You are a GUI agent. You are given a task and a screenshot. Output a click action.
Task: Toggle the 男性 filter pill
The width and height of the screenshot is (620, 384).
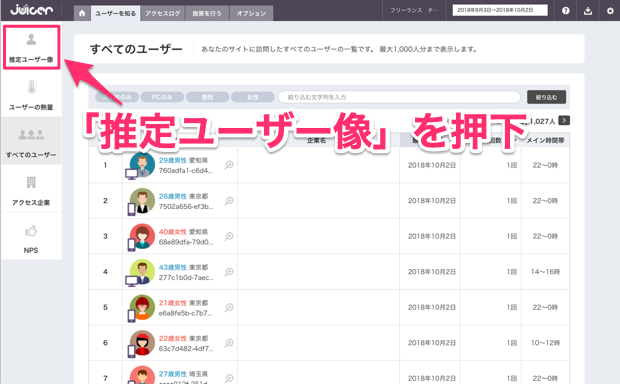[x=208, y=97]
